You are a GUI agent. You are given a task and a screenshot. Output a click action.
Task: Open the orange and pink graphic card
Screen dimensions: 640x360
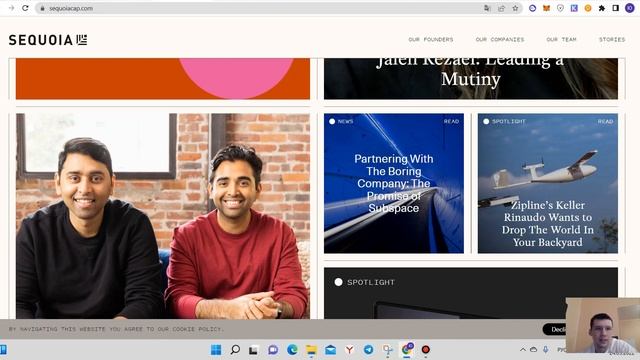pyautogui.click(x=163, y=78)
